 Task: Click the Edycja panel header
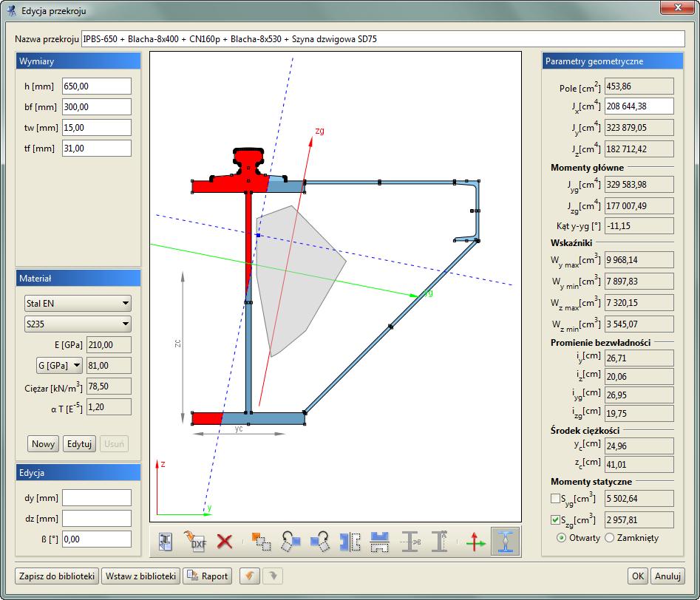[78, 472]
